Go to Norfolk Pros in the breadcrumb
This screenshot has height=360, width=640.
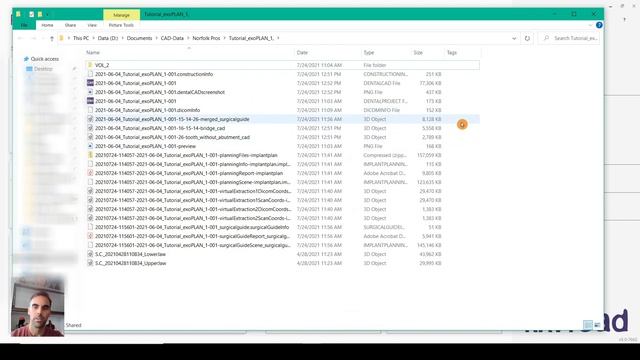coord(206,38)
